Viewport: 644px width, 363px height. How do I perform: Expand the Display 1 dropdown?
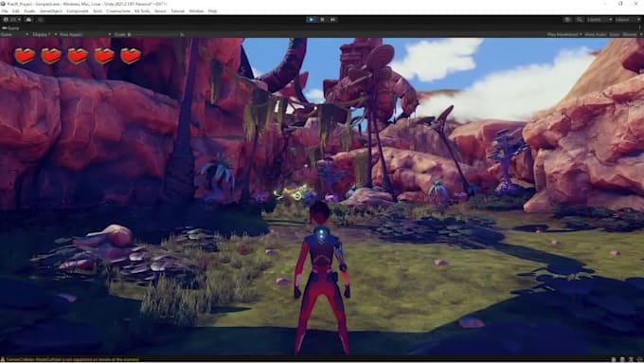pos(45,34)
